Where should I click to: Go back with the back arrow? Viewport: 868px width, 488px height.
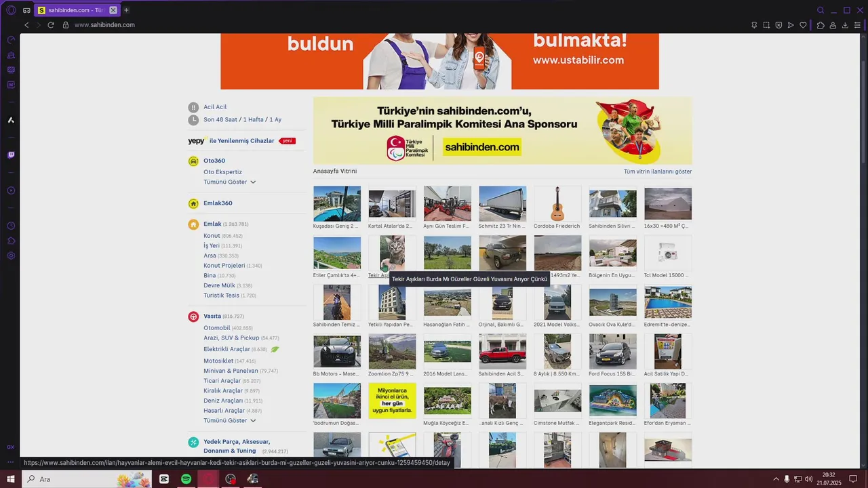tap(26, 25)
